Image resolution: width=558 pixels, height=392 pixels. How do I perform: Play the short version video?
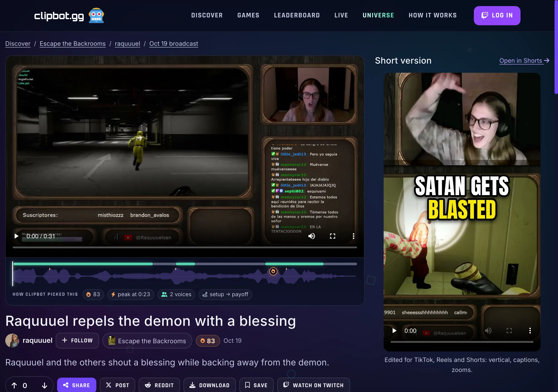pos(394,331)
